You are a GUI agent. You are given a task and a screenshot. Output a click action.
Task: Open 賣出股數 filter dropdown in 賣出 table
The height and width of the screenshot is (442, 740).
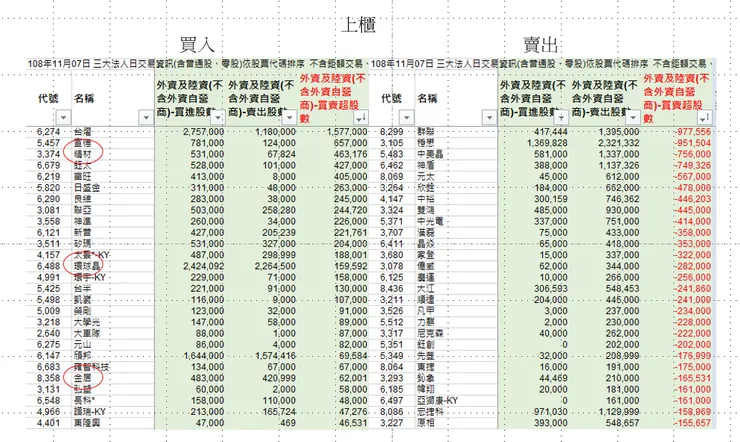[x=633, y=117]
